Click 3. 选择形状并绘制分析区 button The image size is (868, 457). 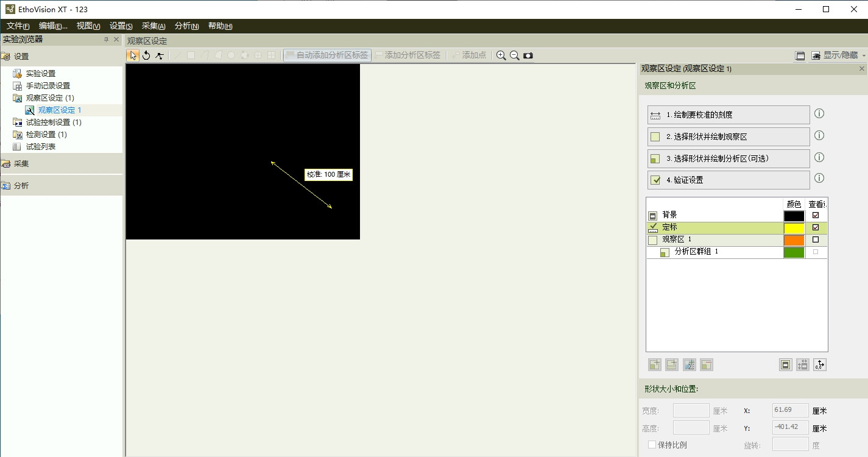click(x=729, y=158)
